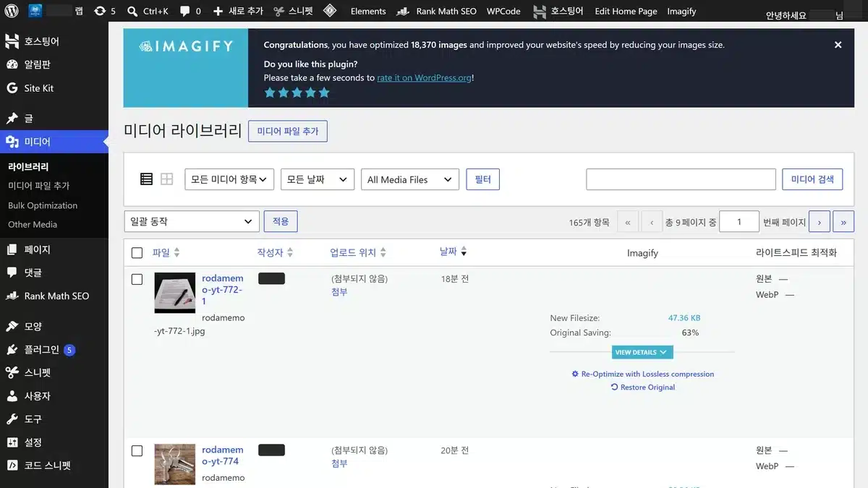Open the 일괄 동작 bulk action dropdown

192,221
